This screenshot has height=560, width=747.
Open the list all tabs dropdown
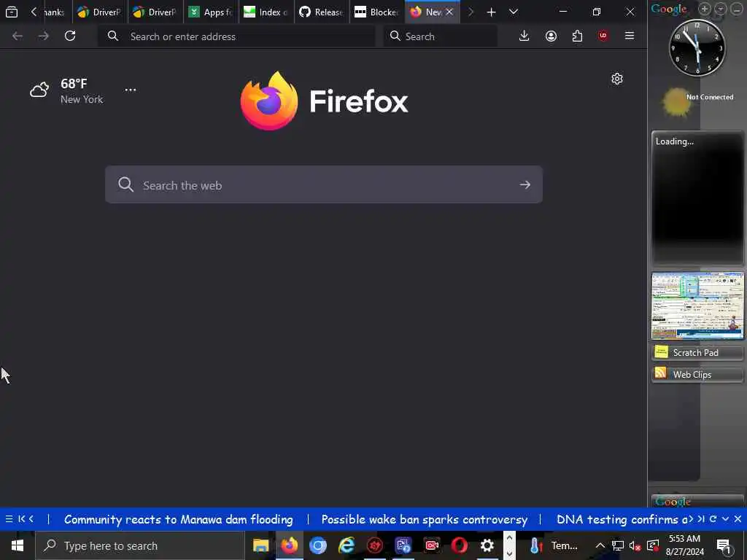[513, 12]
